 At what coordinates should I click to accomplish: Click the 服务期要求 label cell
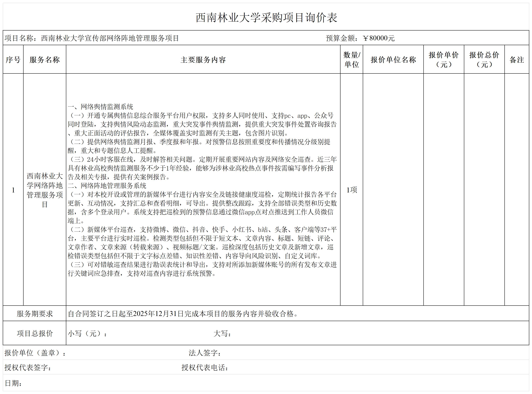[35, 314]
